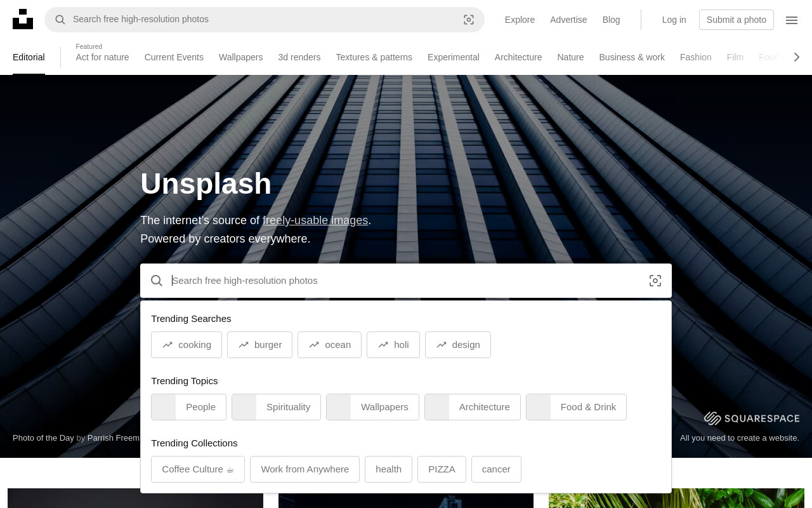This screenshot has width=812, height=508.
Task: Click the magnifier icon in top search bar
Action: tap(60, 20)
